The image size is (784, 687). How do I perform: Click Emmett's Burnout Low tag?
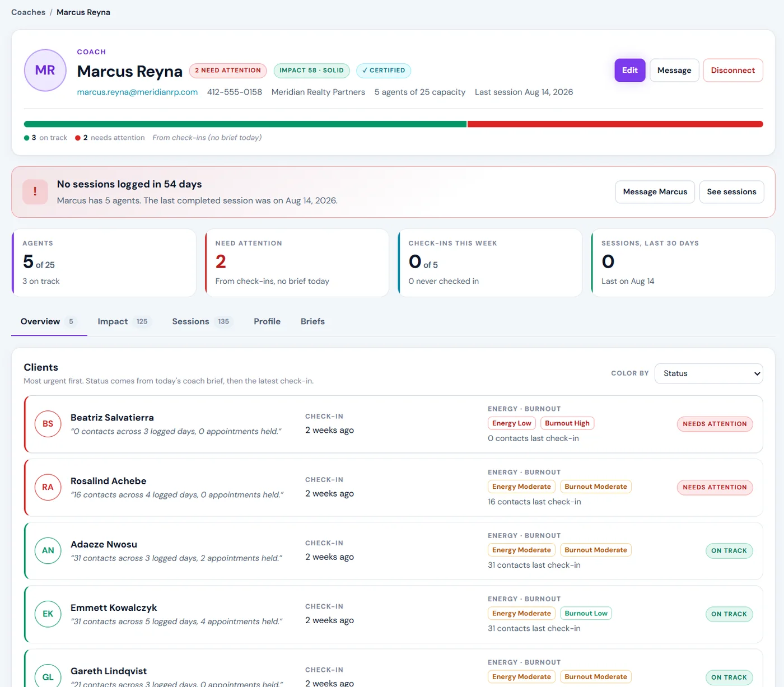tap(586, 613)
